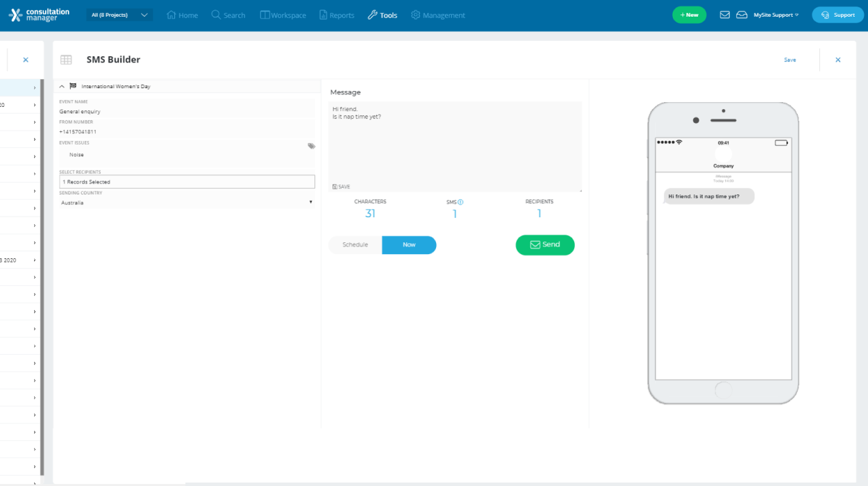
Task: Click the green Send button
Action: click(x=545, y=245)
